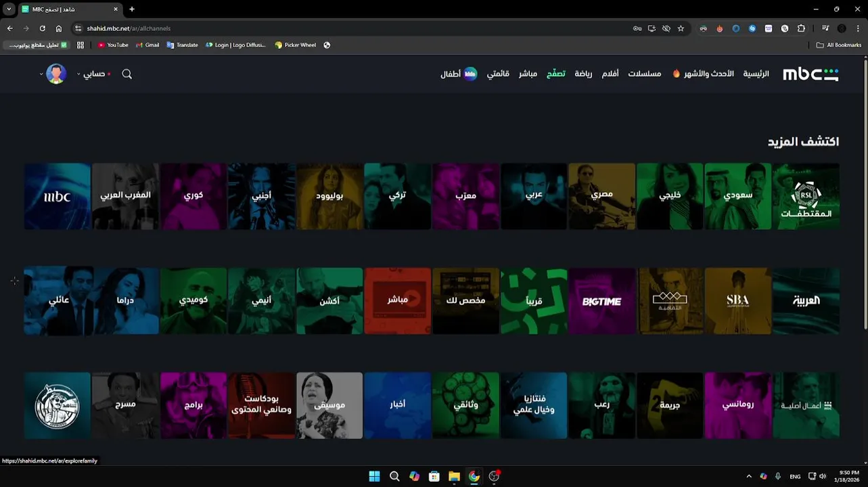The width and height of the screenshot is (868, 487).
Task: Open YouTube bookmark in bookmarks bar
Action: coord(113,45)
